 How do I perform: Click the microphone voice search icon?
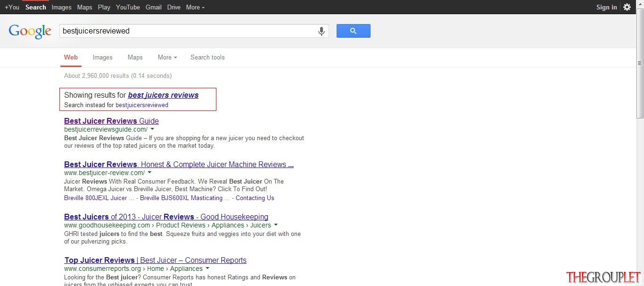coord(322,31)
